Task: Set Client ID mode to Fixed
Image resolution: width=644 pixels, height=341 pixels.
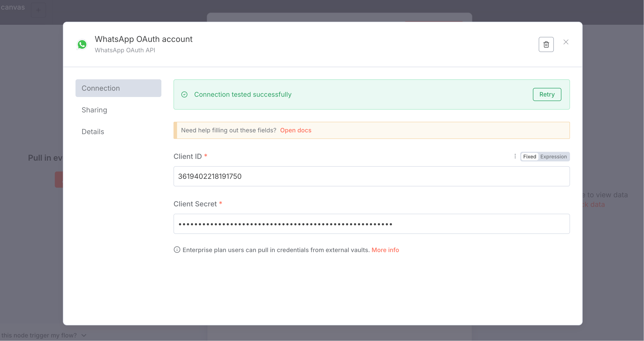Action: (529, 157)
